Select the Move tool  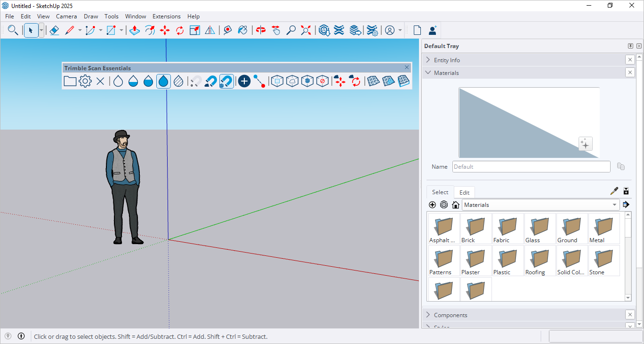pyautogui.click(x=165, y=30)
